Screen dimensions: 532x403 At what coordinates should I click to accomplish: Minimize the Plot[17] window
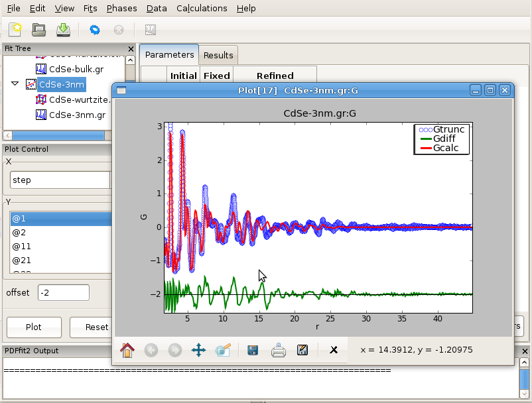[476, 90]
